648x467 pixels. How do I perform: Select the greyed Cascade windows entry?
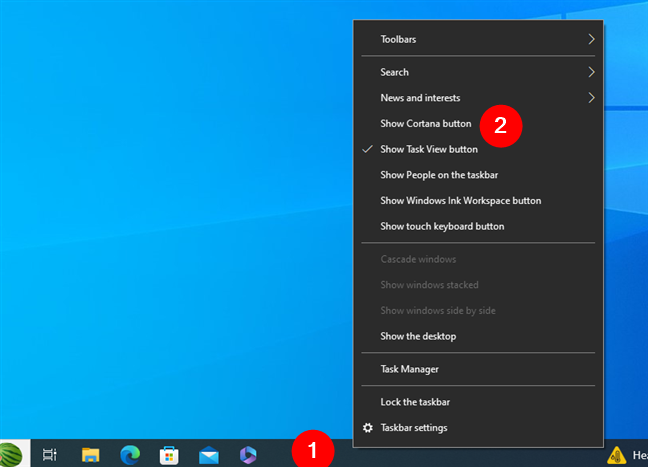click(x=478, y=259)
